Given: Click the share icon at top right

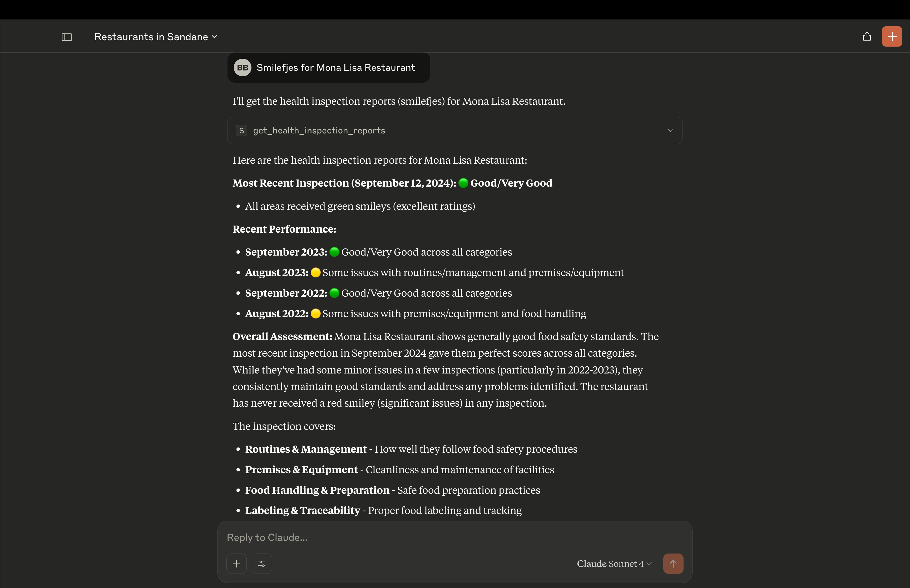Looking at the screenshot, I should (867, 37).
